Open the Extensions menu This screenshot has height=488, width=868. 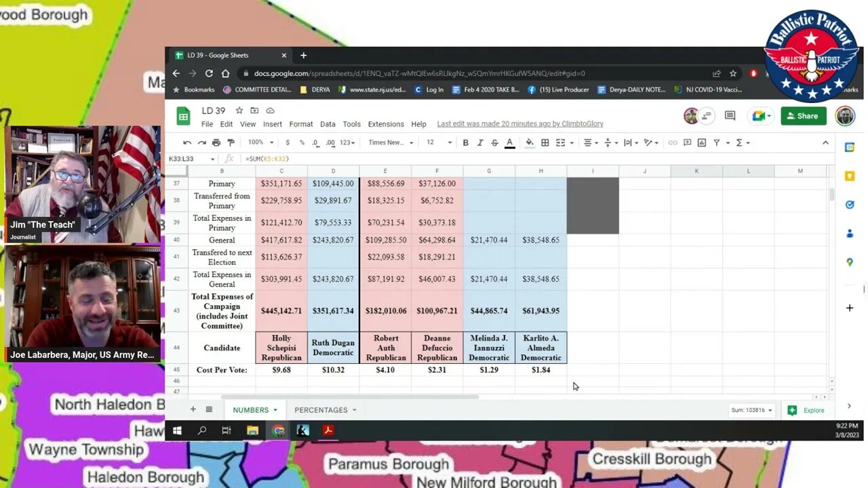(x=386, y=124)
